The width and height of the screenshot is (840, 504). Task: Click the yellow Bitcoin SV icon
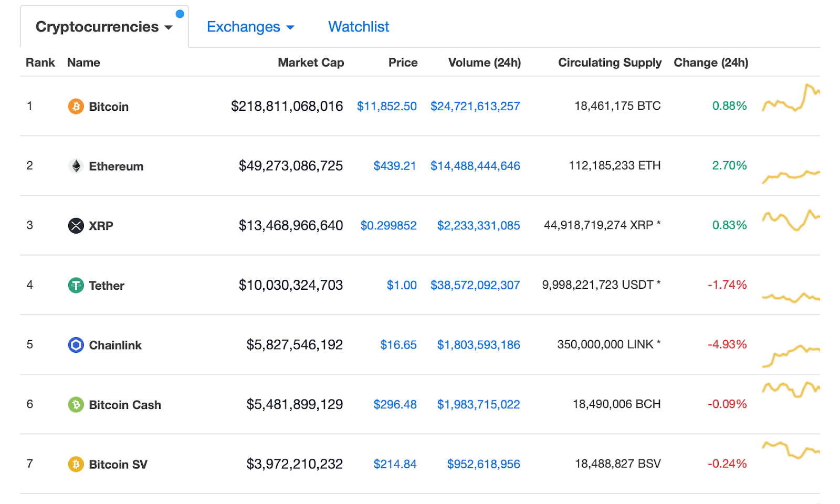pos(76,465)
